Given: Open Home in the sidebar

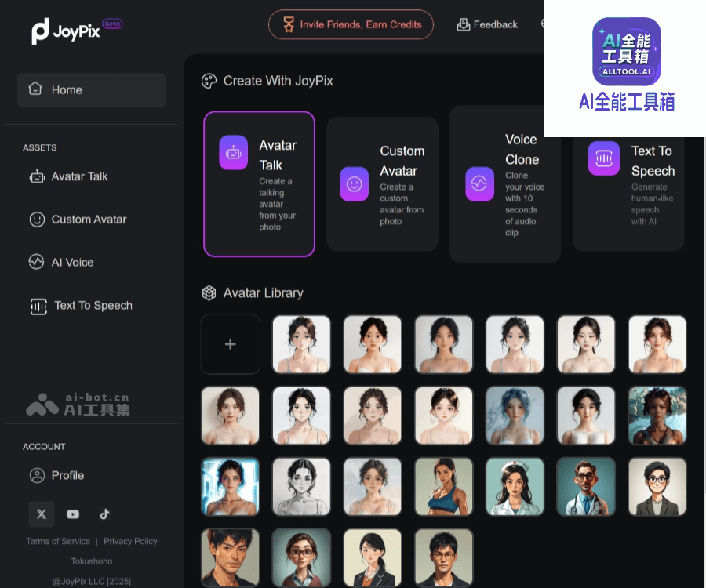Looking at the screenshot, I should [x=92, y=90].
